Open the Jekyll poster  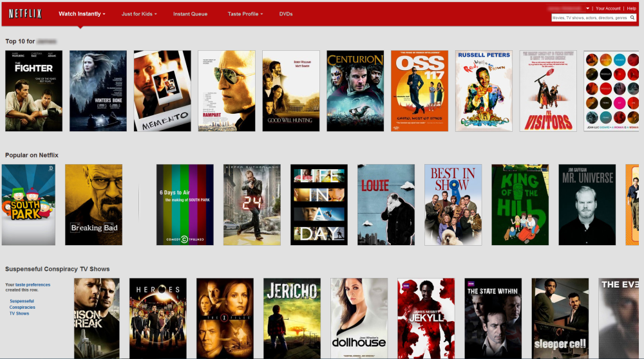pyautogui.click(x=426, y=318)
